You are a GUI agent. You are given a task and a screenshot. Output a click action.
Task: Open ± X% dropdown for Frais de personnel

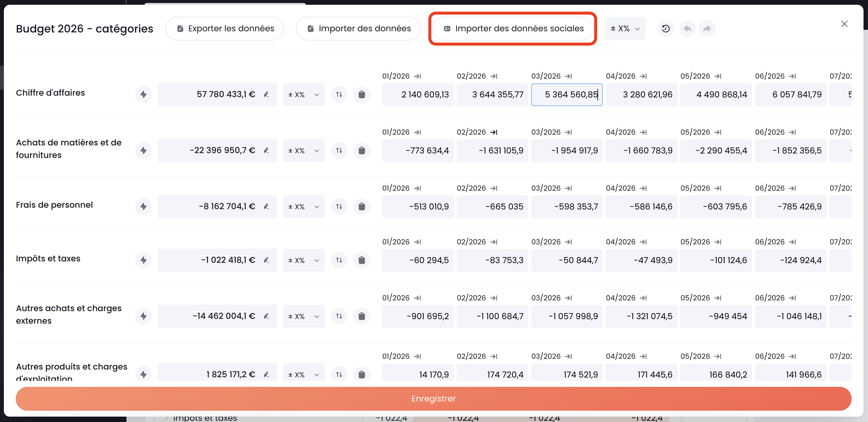pos(303,207)
